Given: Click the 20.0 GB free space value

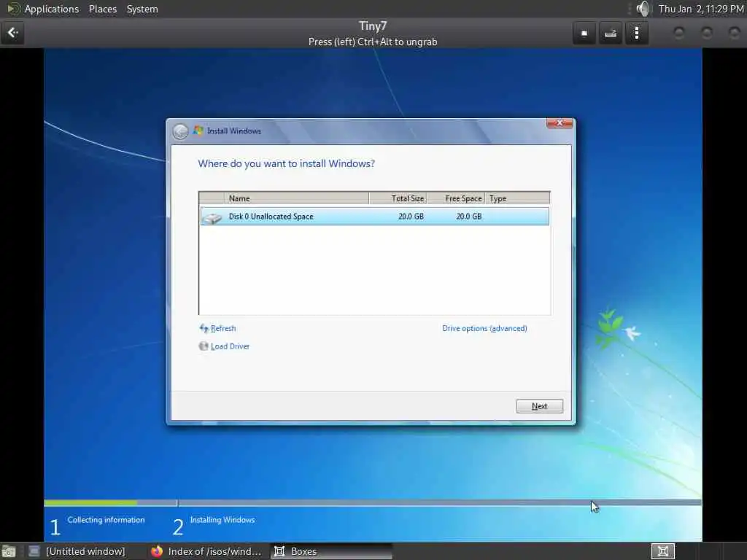Looking at the screenshot, I should pos(469,216).
